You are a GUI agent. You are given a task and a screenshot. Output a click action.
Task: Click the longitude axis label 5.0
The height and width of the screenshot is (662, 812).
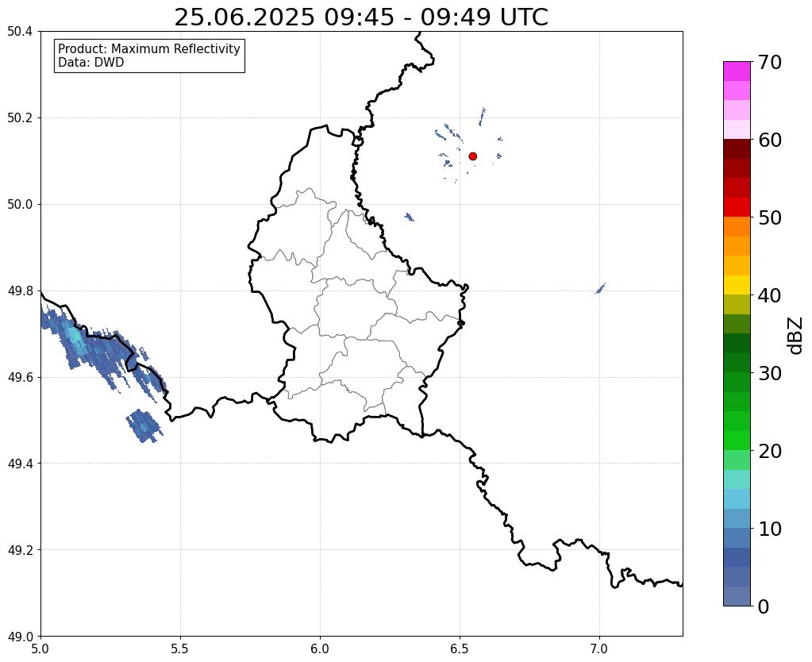(40, 649)
